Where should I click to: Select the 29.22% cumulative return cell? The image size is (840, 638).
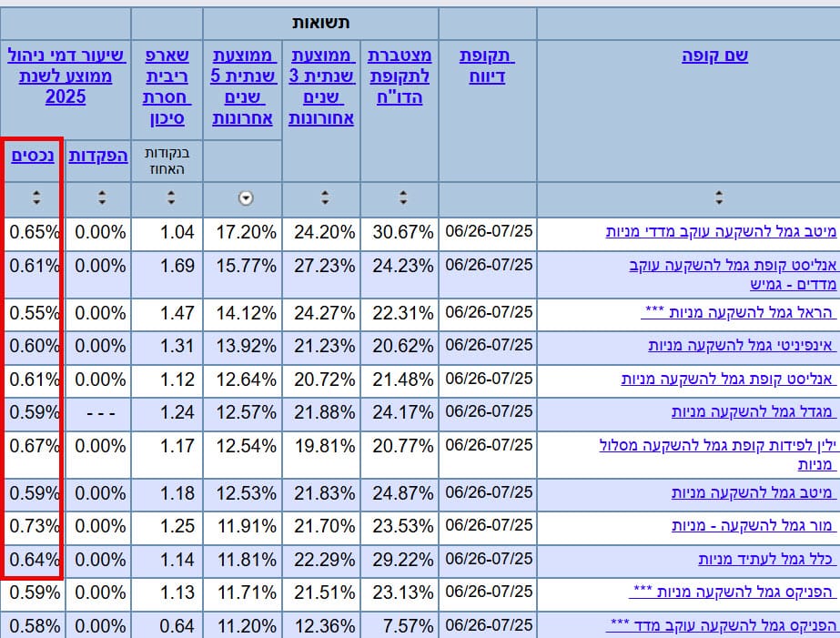[400, 561]
